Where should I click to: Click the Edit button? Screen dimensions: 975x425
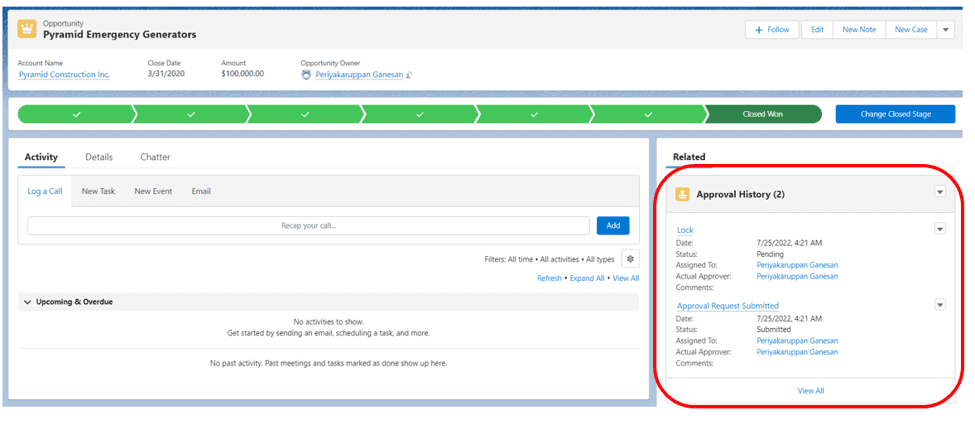click(x=817, y=29)
